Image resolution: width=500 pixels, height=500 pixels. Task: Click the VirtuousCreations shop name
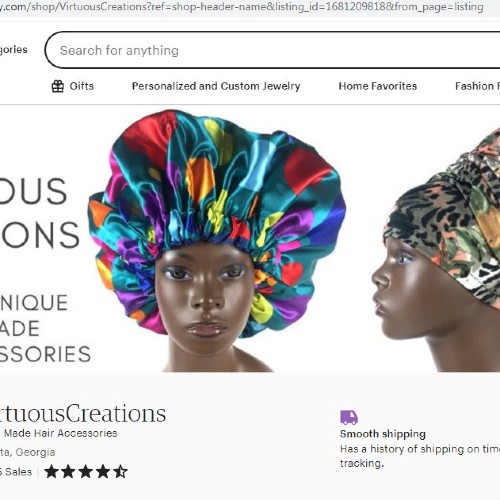(x=83, y=413)
